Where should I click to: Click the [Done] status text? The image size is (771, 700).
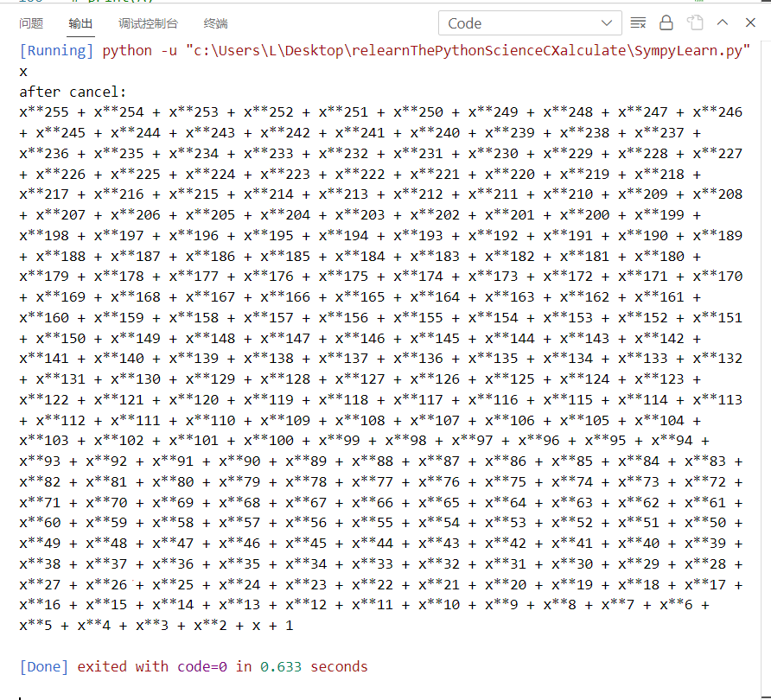tap(44, 666)
